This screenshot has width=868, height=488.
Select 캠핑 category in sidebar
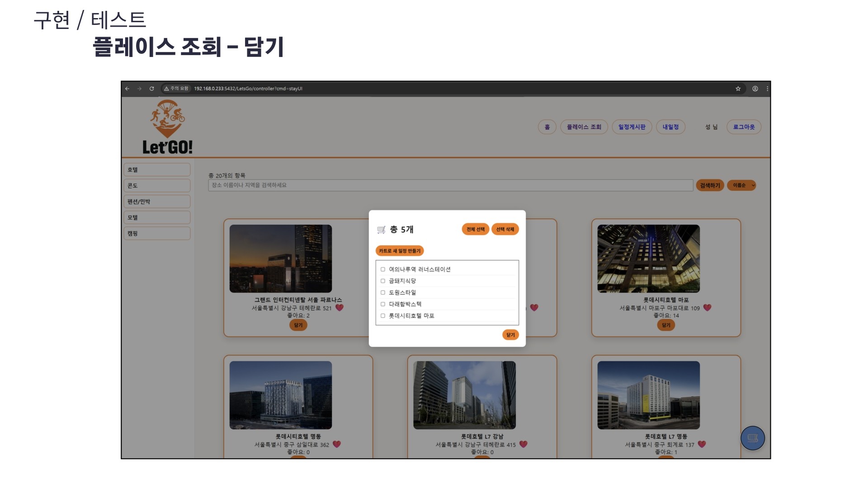[x=157, y=234]
